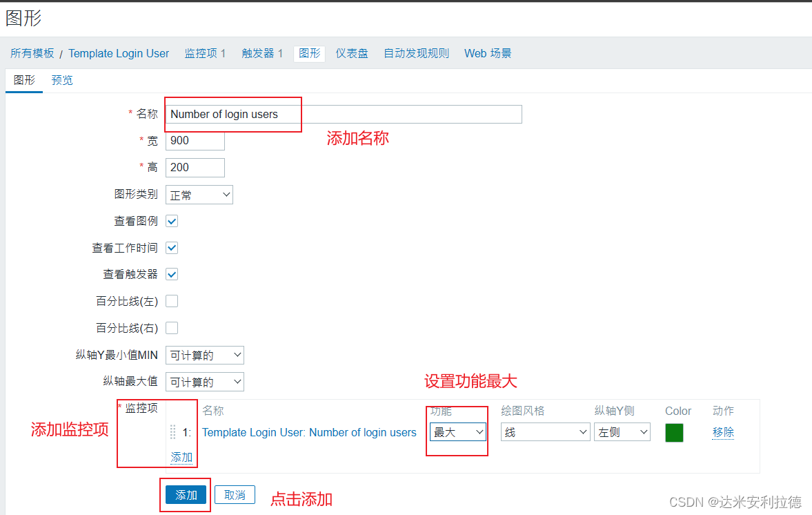Open 触发器 1 in the breadcrumb
The image size is (812, 515).
tap(262, 53)
